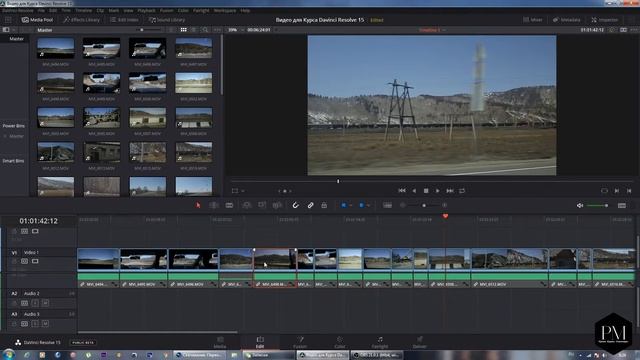
Task: Solo the Audio 3 track
Action: pos(35,324)
